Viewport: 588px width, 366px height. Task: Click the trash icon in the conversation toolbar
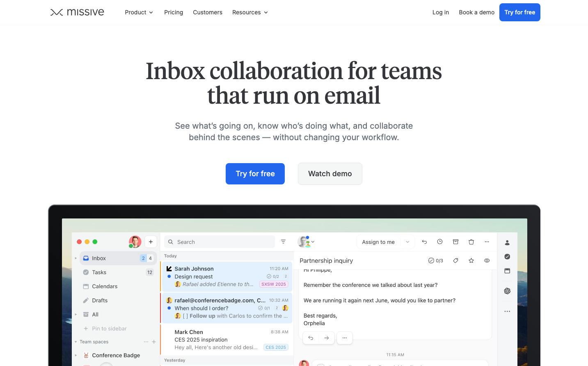[x=471, y=242]
